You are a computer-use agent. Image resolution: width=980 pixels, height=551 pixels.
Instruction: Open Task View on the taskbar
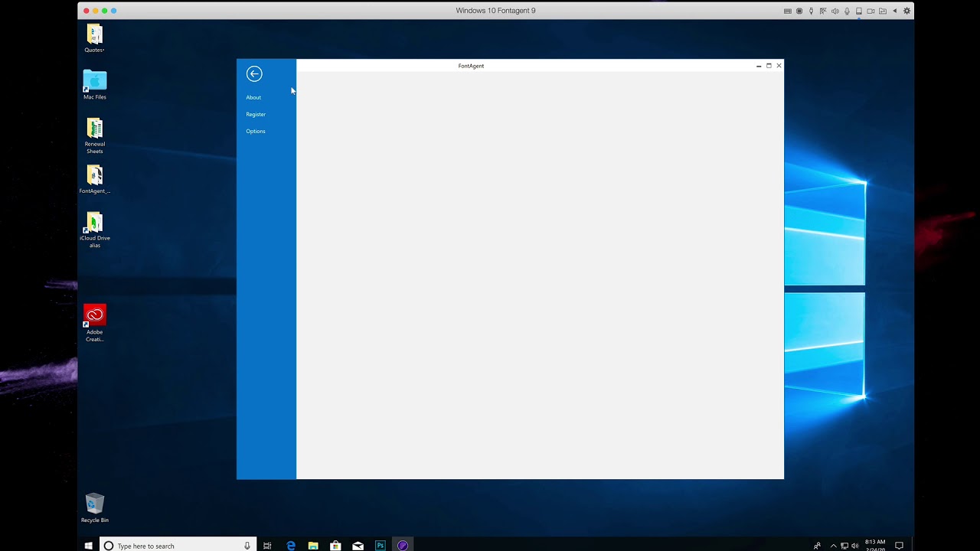267,546
